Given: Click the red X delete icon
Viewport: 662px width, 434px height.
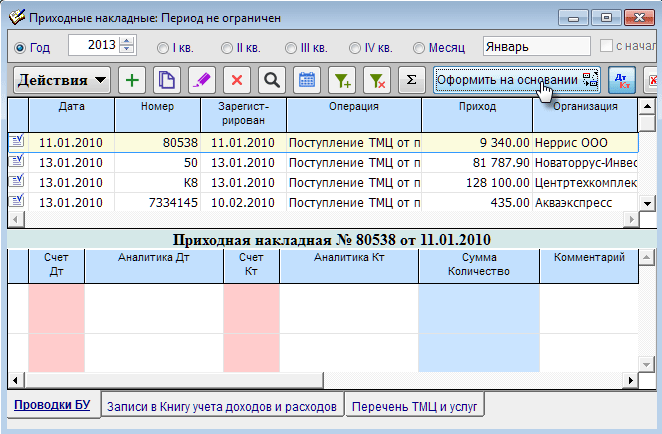Looking at the screenshot, I should [x=237, y=80].
